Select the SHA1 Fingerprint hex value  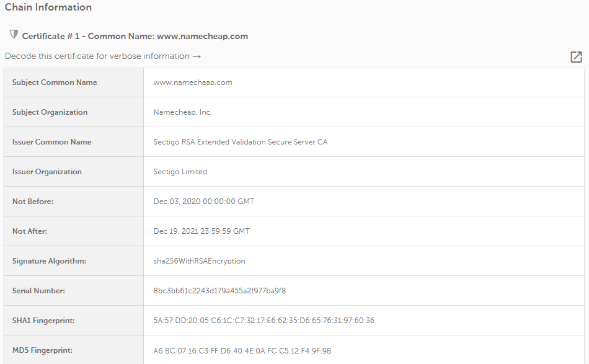[x=263, y=320]
